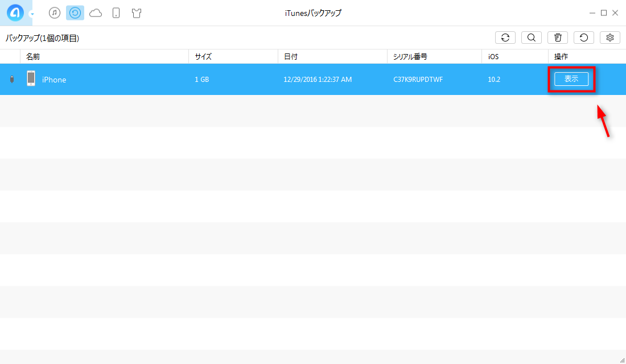
Task: Click the iOS version 10.2 cell
Action: click(494, 80)
